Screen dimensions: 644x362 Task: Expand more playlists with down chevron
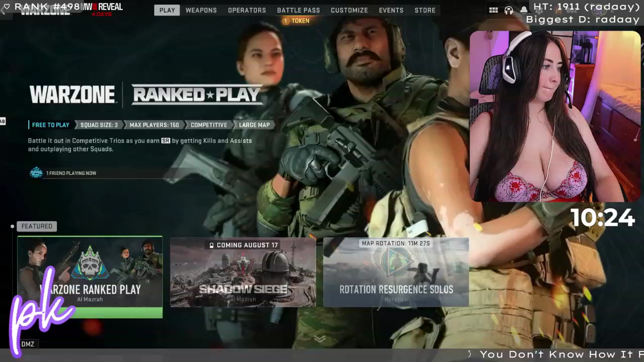320,339
